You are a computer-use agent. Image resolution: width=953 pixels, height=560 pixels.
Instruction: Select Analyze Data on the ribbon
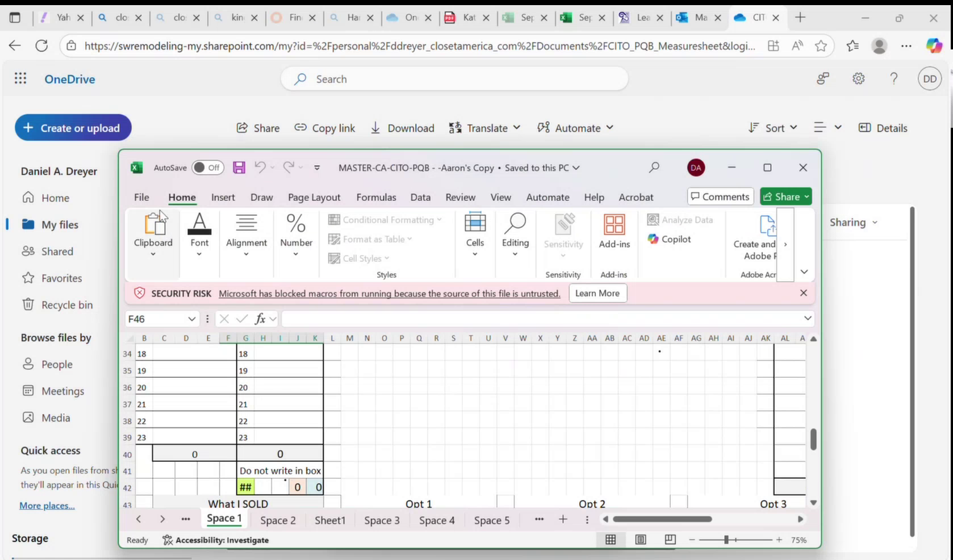pyautogui.click(x=682, y=220)
